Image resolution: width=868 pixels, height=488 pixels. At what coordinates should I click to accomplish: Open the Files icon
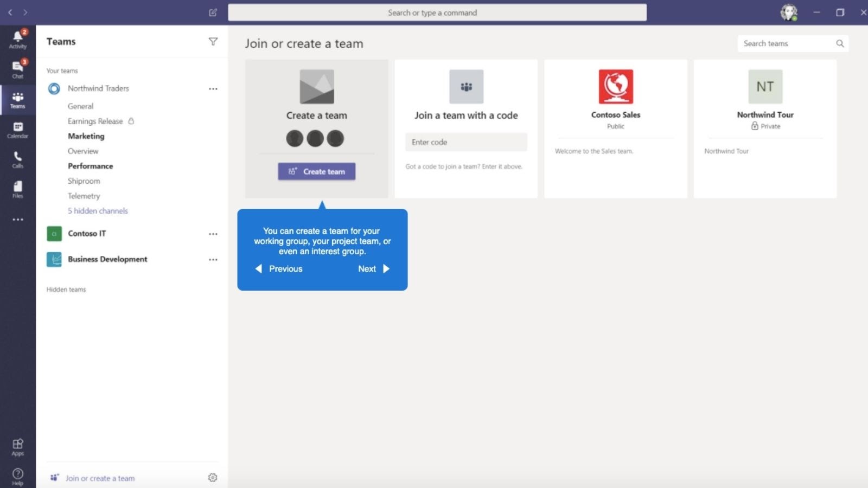coord(17,190)
